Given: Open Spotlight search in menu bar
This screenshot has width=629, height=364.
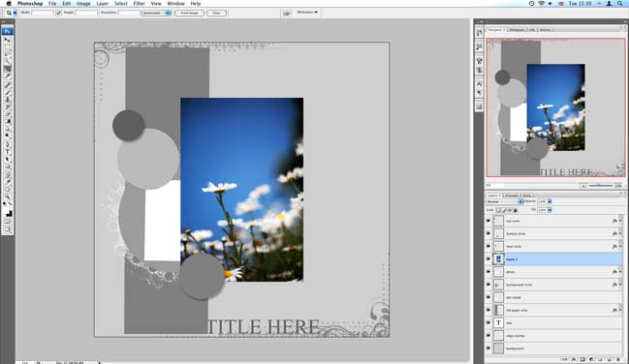Looking at the screenshot, I should pyautogui.click(x=619, y=3).
